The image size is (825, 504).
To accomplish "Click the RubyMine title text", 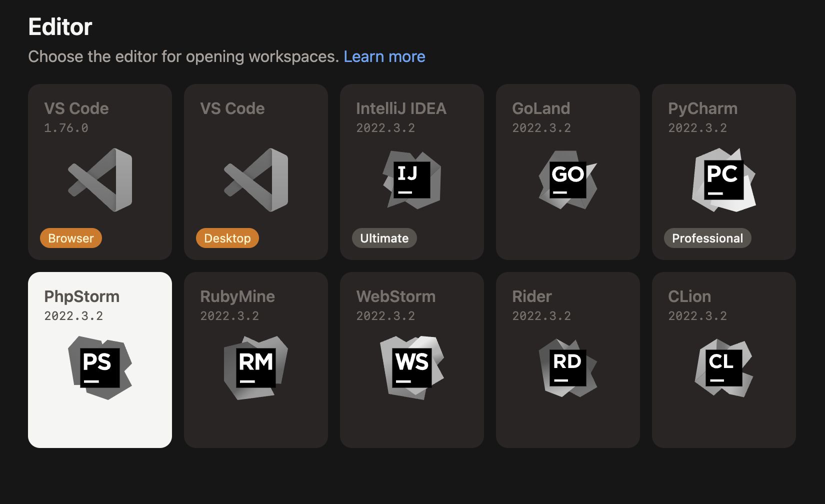I will point(237,296).
